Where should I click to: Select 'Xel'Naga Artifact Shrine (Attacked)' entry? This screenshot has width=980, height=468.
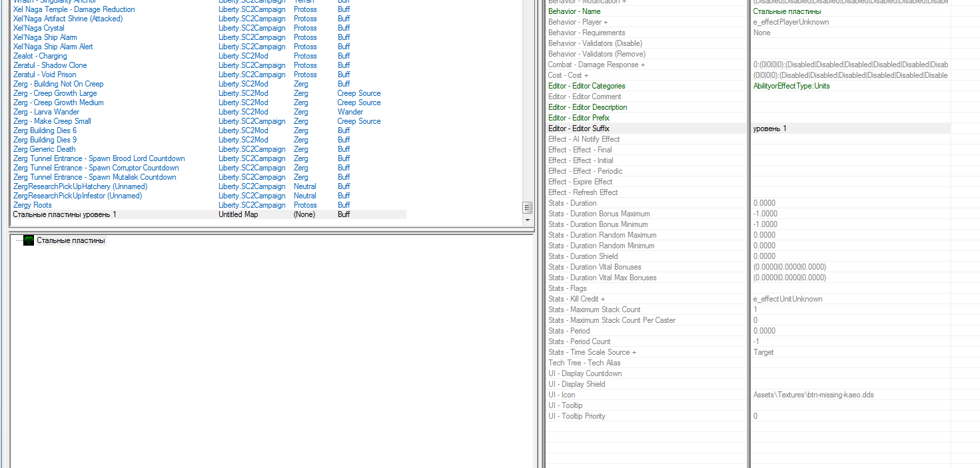pos(68,19)
